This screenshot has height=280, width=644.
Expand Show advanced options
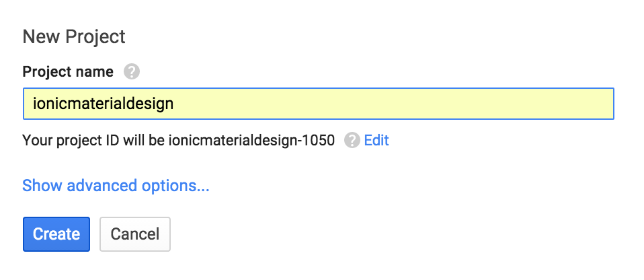tap(116, 186)
